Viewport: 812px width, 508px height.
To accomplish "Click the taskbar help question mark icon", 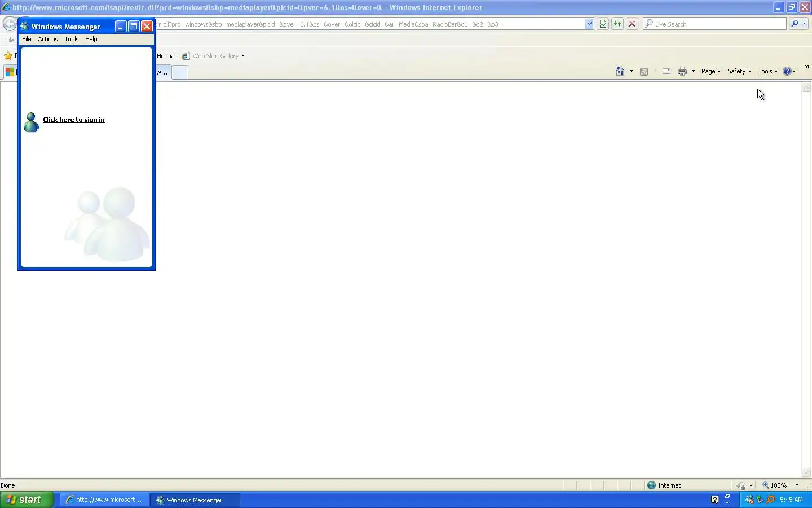I will [x=714, y=500].
